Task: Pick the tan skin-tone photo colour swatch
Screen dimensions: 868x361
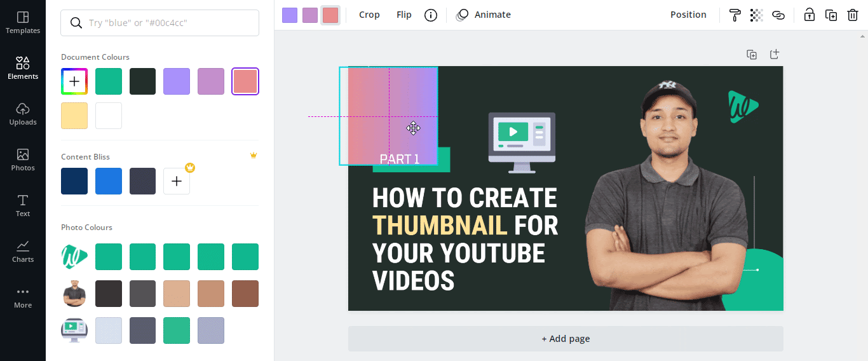Action: (x=177, y=294)
